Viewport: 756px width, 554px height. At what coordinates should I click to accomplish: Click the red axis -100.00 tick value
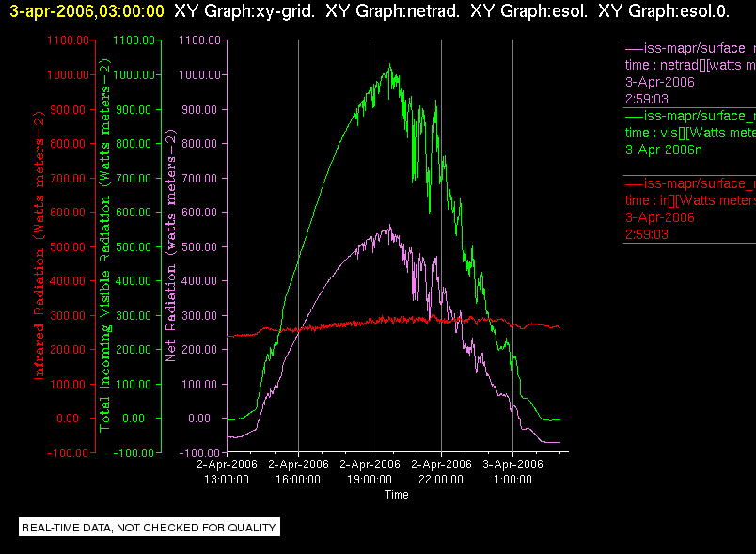(x=68, y=452)
